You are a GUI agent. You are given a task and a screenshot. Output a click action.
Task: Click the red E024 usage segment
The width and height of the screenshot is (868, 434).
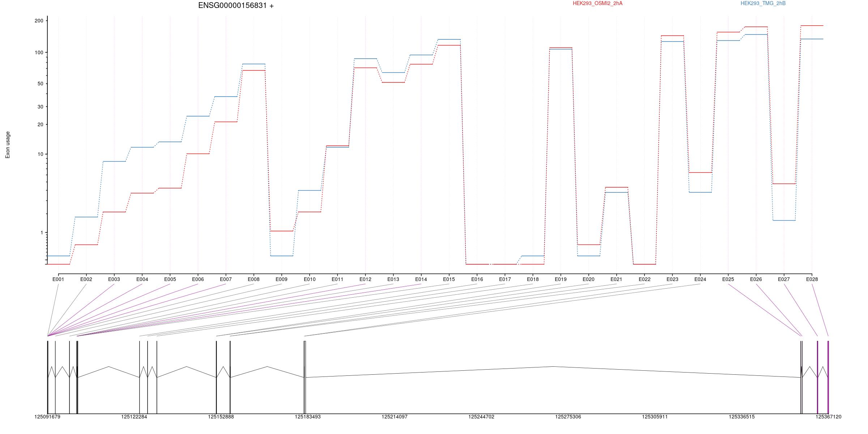tap(701, 173)
